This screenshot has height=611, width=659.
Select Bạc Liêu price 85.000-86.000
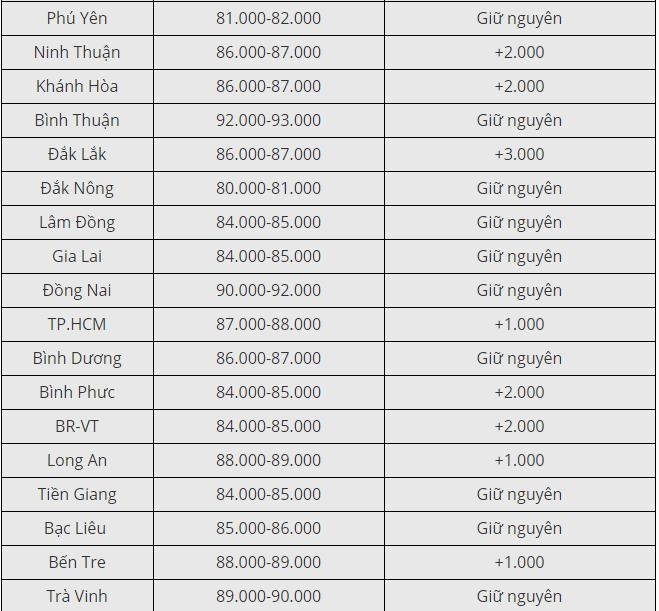pyautogui.click(x=269, y=529)
